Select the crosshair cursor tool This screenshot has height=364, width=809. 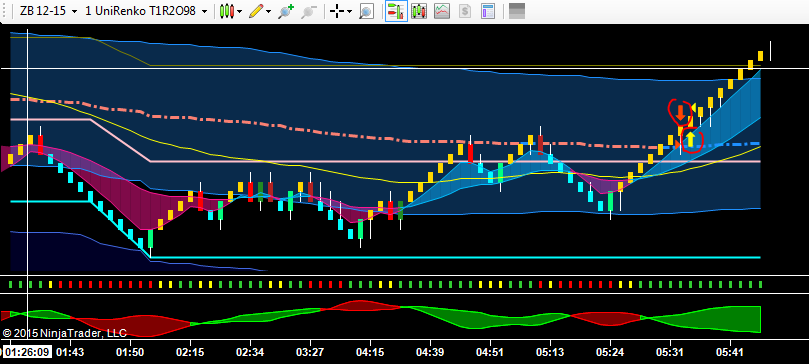(x=337, y=11)
